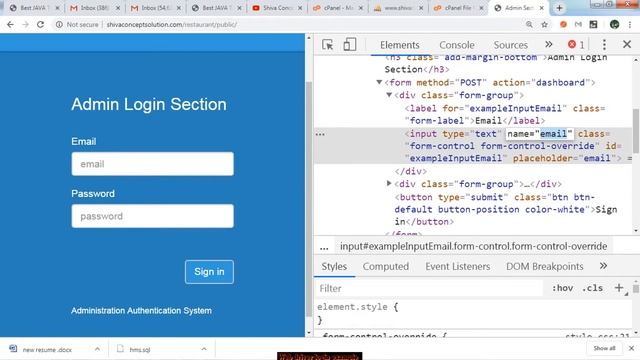Show more DevTools tabs via the chevron
This screenshot has height=360, width=640.
pos(549,44)
